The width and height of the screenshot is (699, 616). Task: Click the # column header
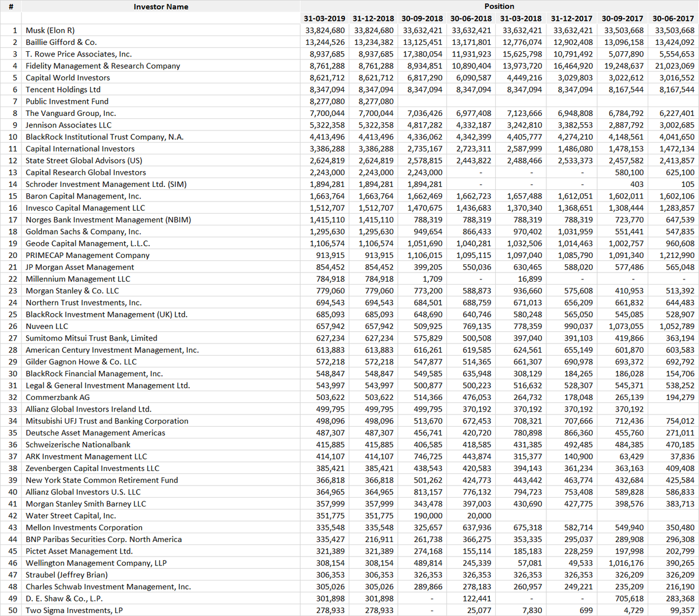pos(11,7)
